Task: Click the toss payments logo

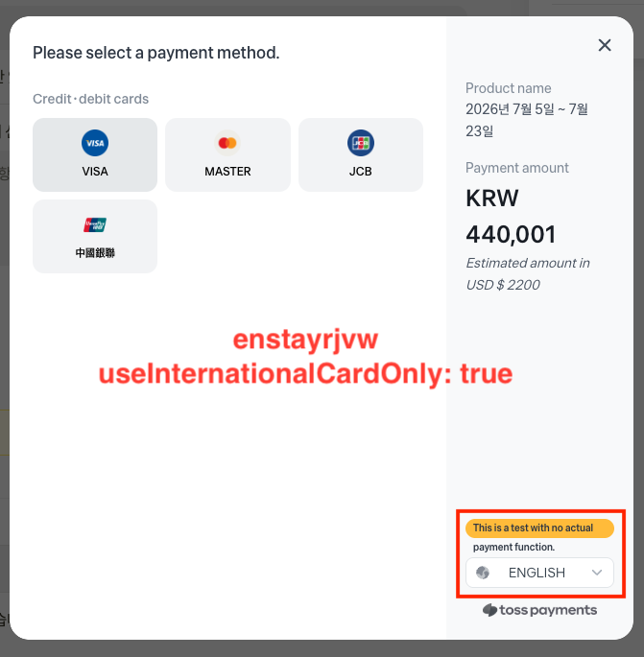Action: [x=539, y=610]
